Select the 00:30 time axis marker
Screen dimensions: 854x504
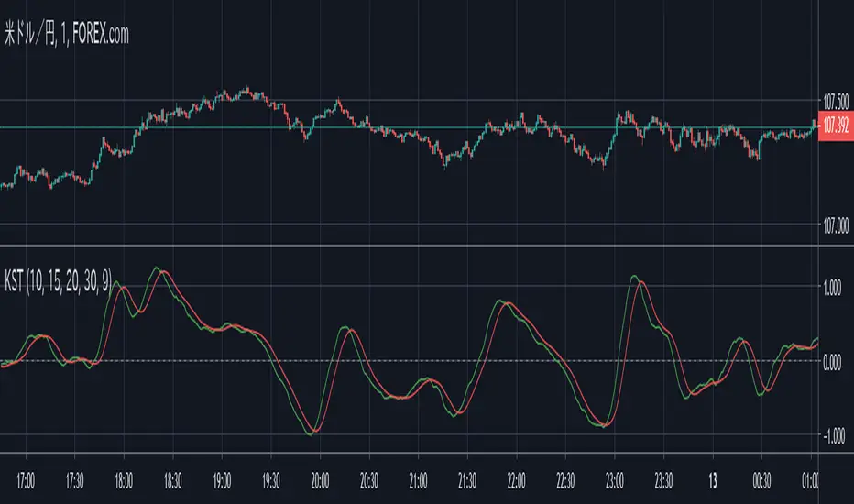coord(761,479)
